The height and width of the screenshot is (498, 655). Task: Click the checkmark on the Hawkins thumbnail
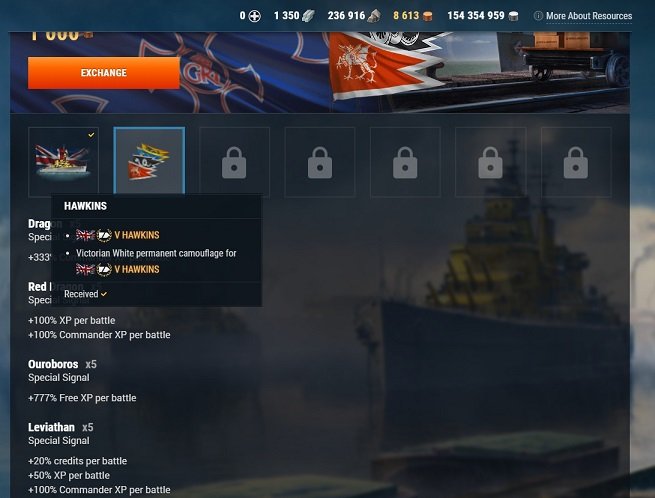coord(91,135)
